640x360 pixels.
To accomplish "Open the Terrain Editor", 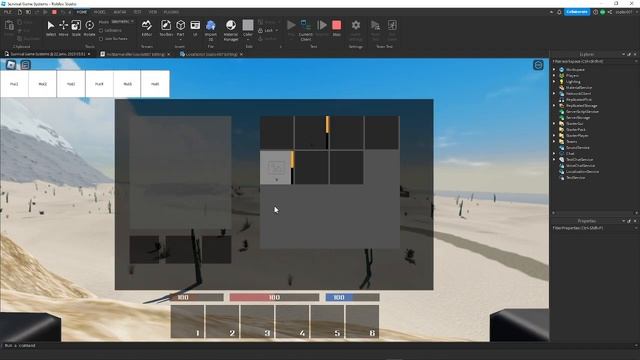I will click(147, 28).
